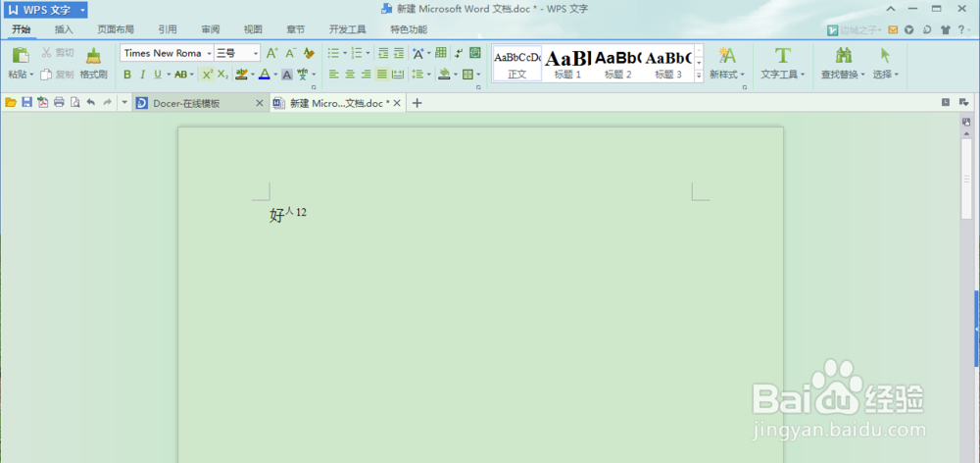Enable center alignment

350,75
